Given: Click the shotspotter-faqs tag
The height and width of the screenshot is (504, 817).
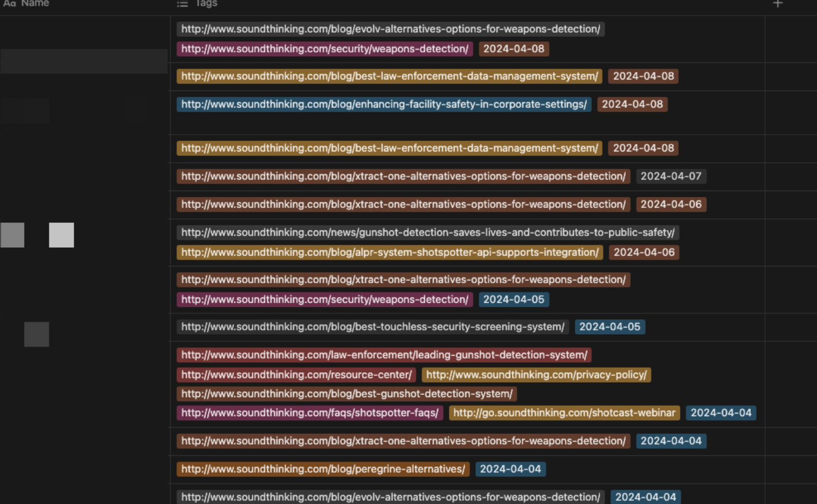Looking at the screenshot, I should [310, 413].
